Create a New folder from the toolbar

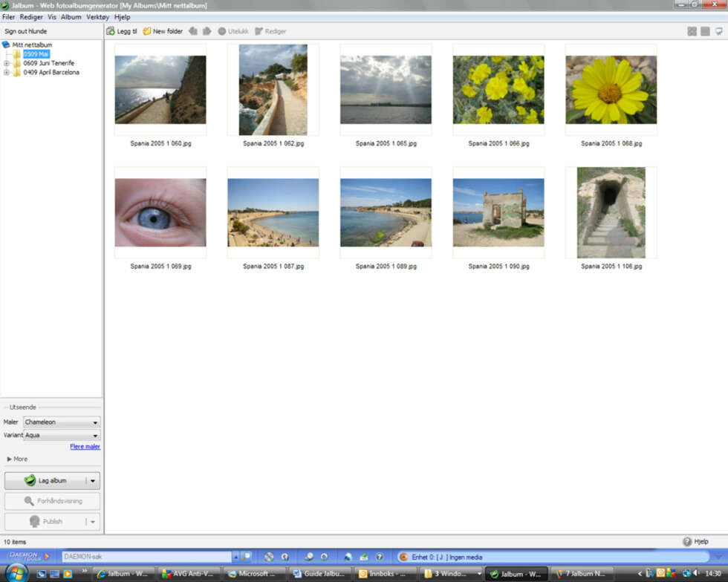(163, 31)
